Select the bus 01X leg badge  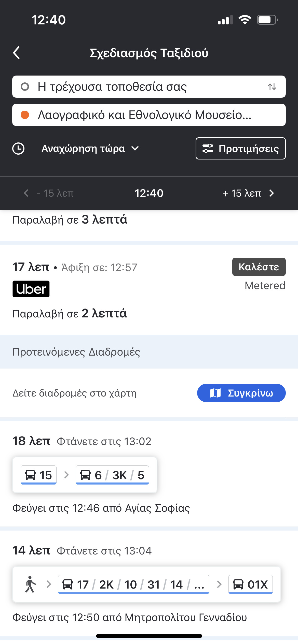click(x=250, y=584)
